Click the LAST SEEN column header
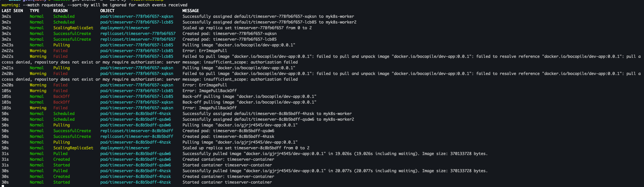Viewport: 644px width, 187px height. [12, 11]
